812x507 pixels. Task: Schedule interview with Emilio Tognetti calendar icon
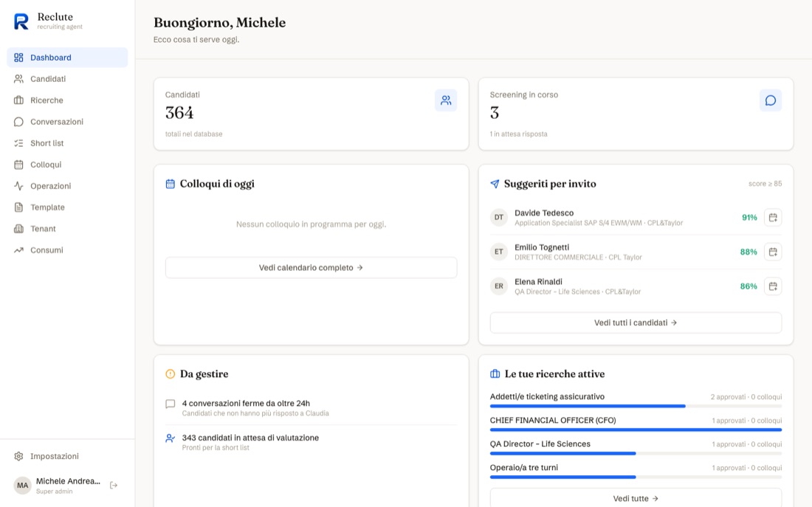(773, 252)
